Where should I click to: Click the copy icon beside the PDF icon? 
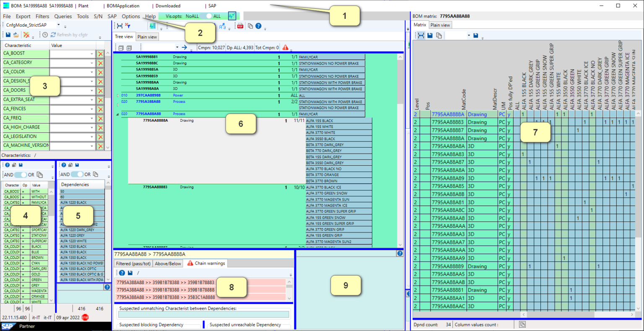[x=250, y=26]
